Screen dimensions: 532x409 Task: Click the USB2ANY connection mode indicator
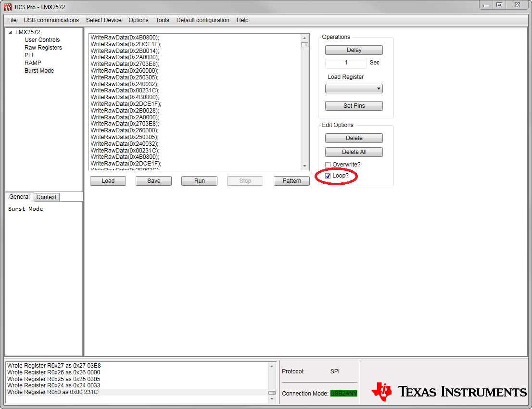pyautogui.click(x=344, y=394)
